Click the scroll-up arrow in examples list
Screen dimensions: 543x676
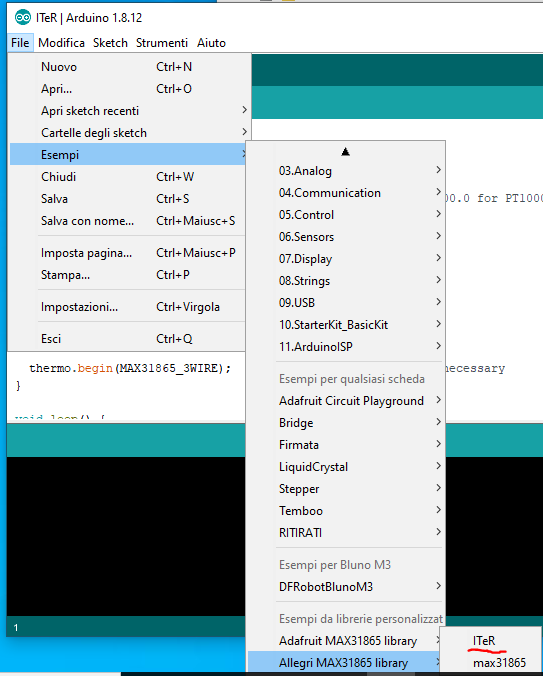tap(345, 152)
